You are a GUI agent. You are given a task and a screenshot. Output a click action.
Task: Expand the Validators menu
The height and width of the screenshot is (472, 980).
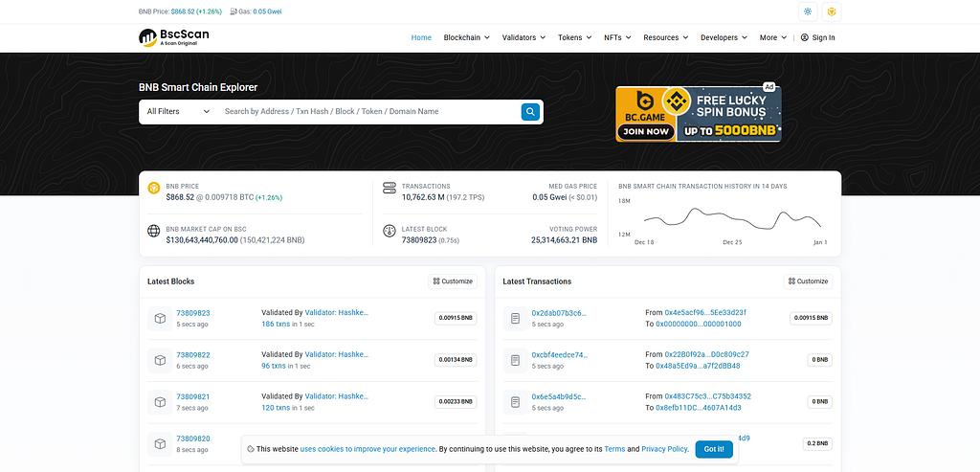coord(523,37)
